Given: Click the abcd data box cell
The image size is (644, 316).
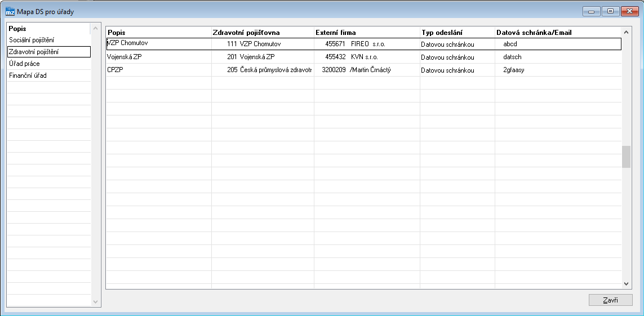Looking at the screenshot, I should pyautogui.click(x=510, y=44).
